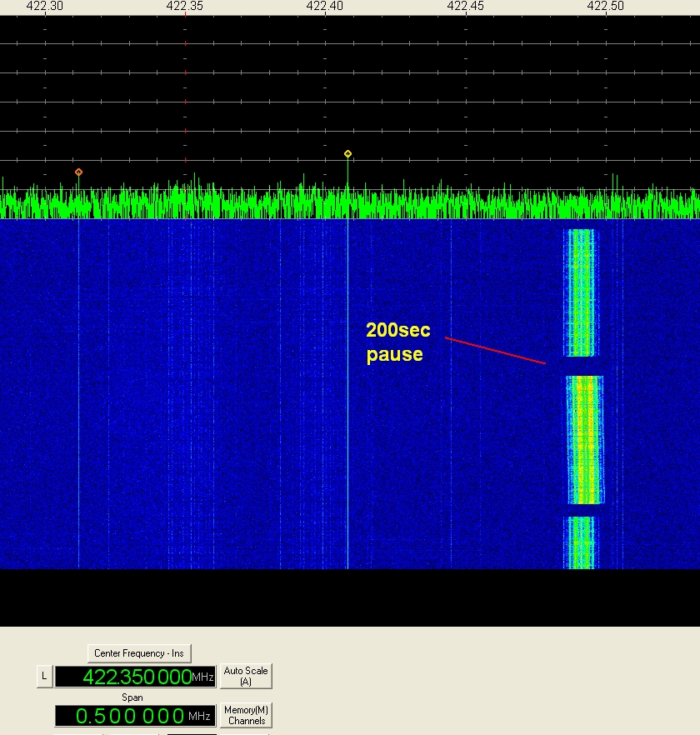
Task: Click the 422.30 frequency axis label
Action: point(45,6)
